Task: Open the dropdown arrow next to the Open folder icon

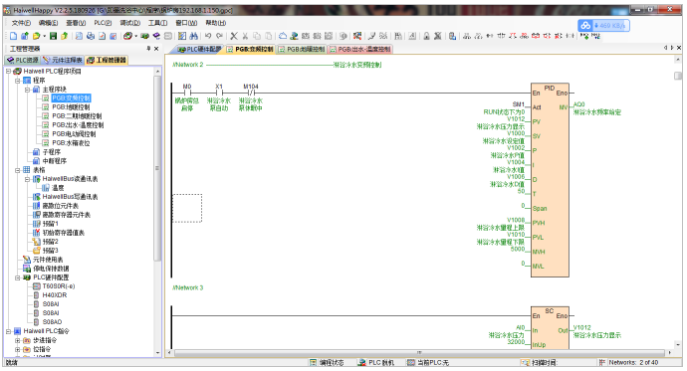Action: (44, 36)
